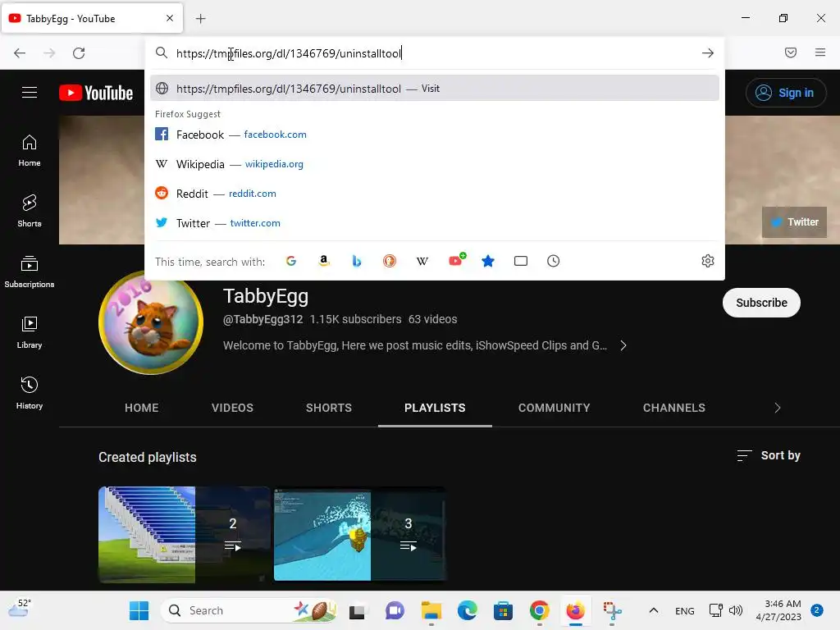
Task: Add YouTube as a search engine
Action: [x=456, y=260]
